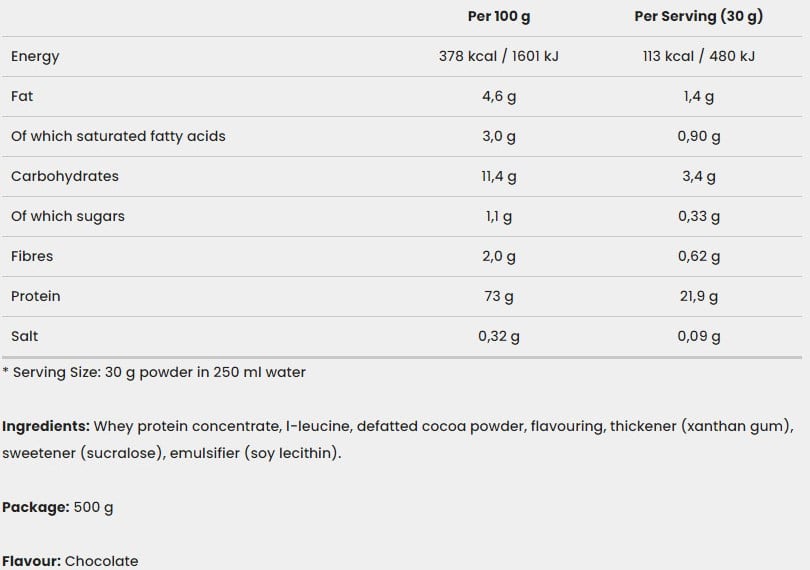This screenshot has height=570, width=810.
Task: Select the 'Of which sugars' label
Action: pyautogui.click(x=68, y=217)
